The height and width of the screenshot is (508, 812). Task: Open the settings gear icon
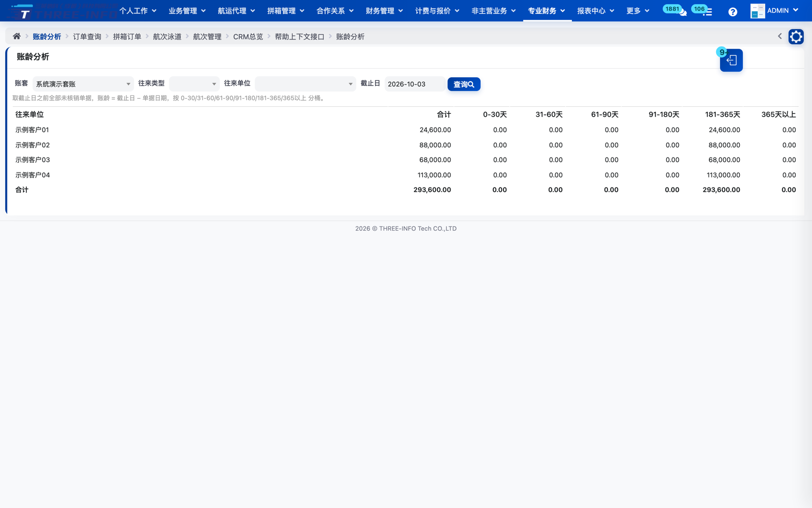796,37
